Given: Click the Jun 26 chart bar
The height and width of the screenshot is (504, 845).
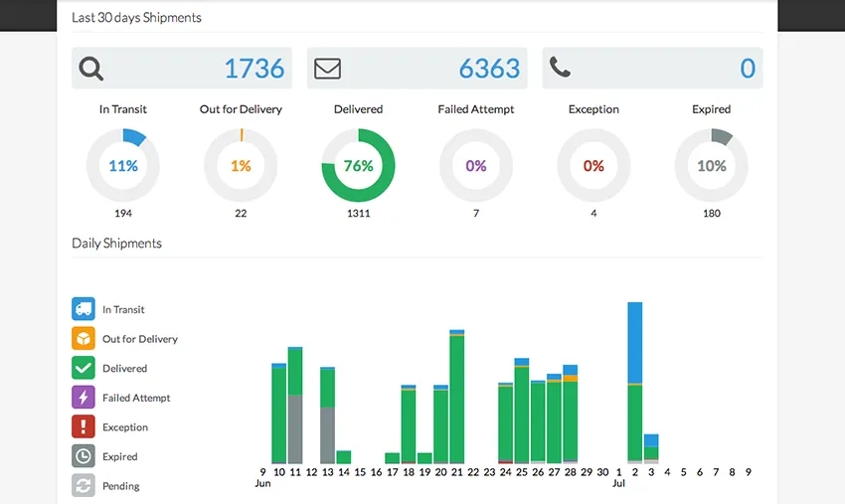Looking at the screenshot, I should pyautogui.click(x=538, y=421).
